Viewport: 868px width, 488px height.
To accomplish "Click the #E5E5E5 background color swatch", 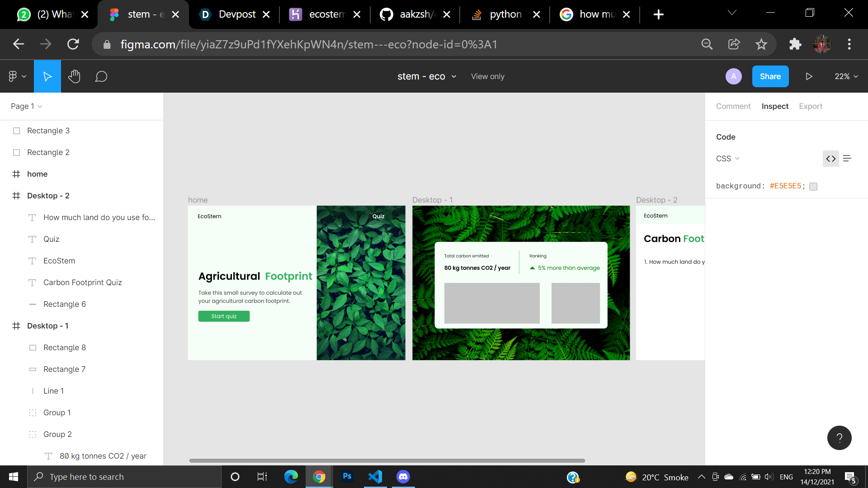I will tap(813, 186).
